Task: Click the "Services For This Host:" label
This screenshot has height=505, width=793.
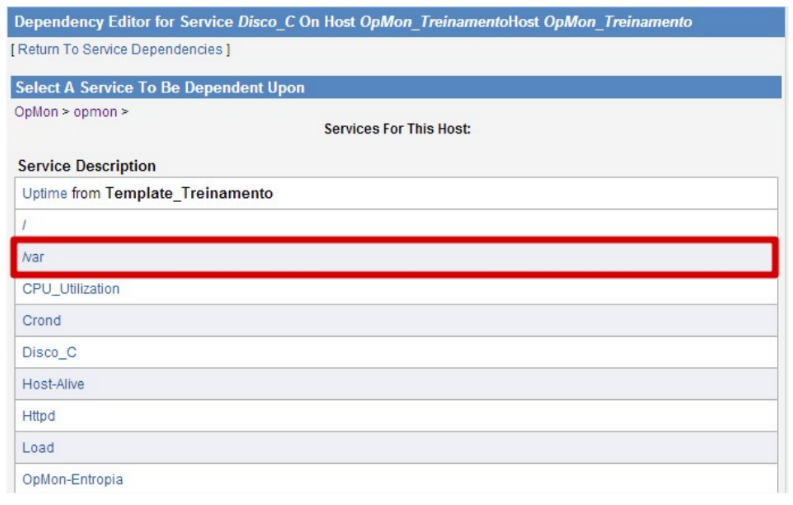Action: (397, 130)
